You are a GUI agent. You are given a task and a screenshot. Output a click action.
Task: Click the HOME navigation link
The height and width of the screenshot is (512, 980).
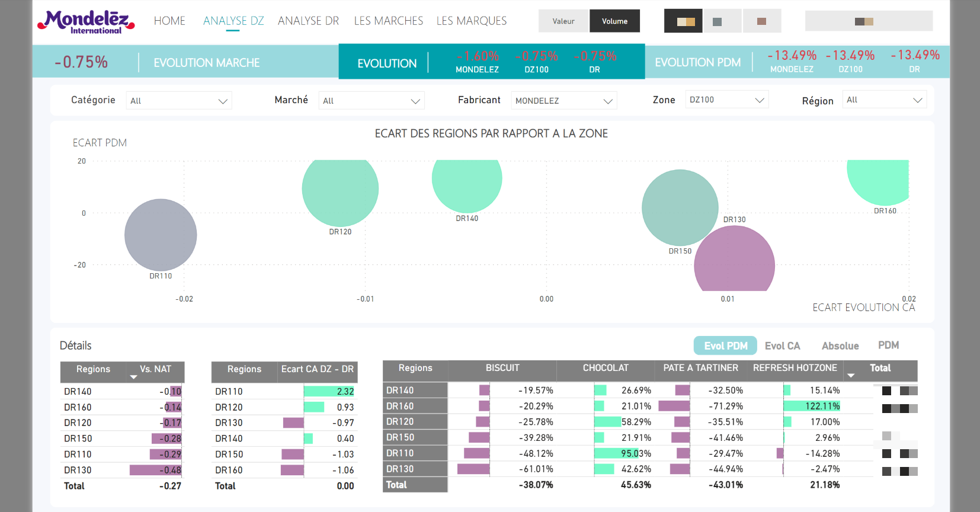tap(169, 21)
